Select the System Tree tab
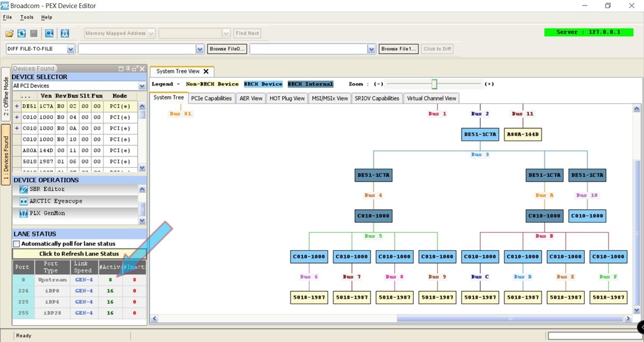This screenshot has width=644, height=342. click(x=169, y=97)
